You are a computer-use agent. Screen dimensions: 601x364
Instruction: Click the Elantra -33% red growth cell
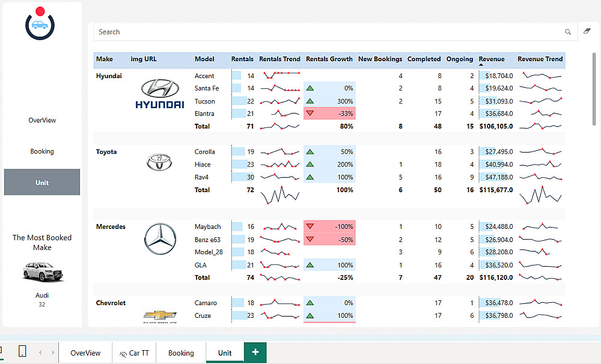tap(329, 114)
